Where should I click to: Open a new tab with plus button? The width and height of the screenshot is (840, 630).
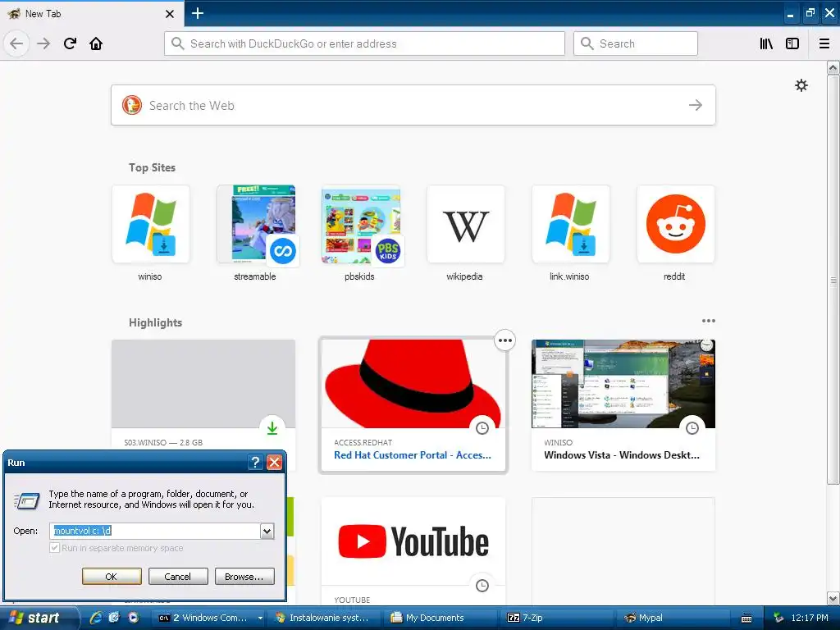[x=198, y=13]
